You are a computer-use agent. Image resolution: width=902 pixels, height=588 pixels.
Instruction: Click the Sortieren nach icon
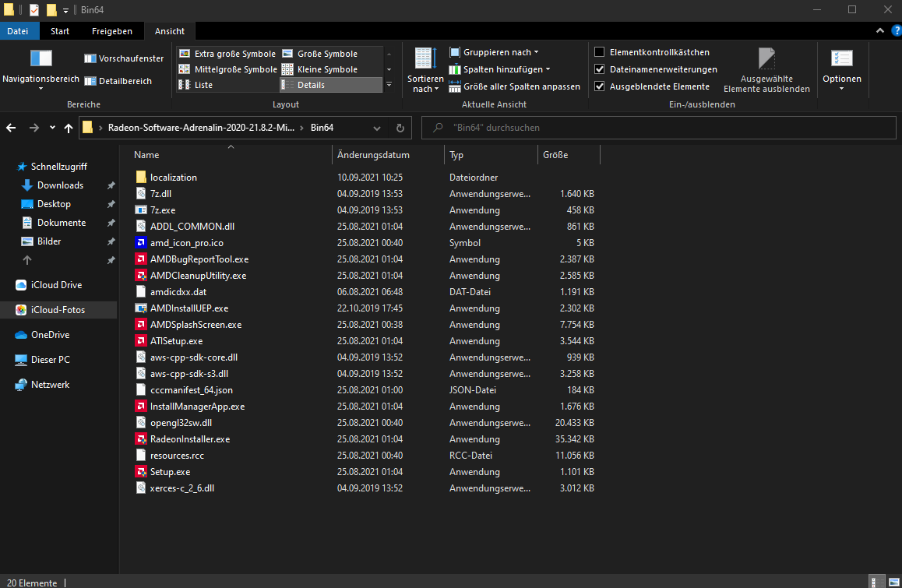click(x=425, y=58)
